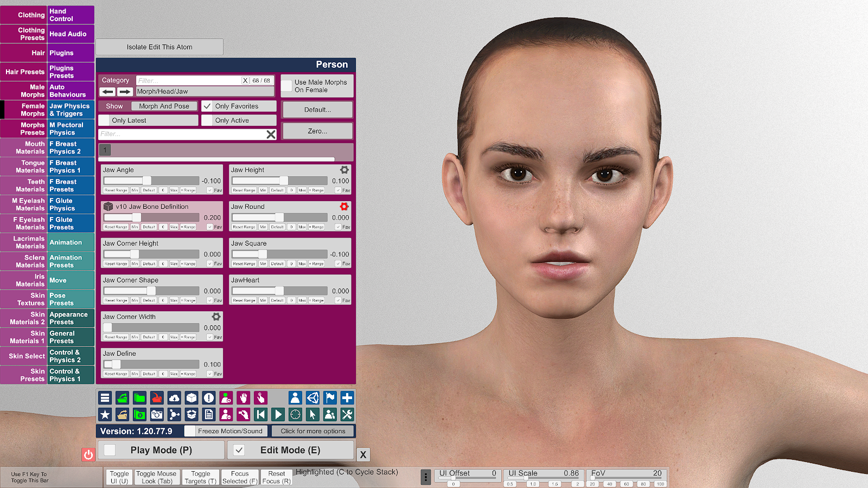Enable Use Male Morphs On Female
868x488 pixels.
point(286,86)
